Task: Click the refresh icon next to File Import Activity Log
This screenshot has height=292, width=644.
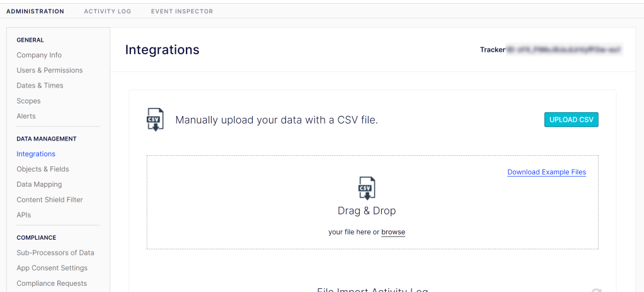Action: tap(596, 291)
